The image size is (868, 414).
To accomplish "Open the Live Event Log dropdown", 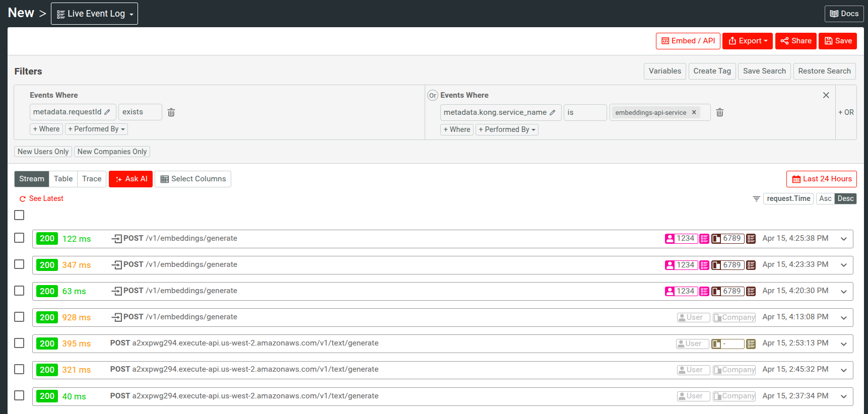I will point(94,14).
